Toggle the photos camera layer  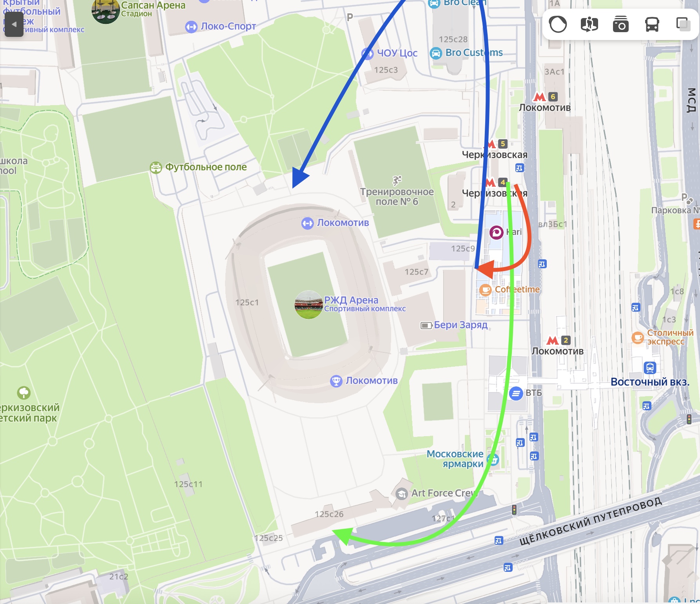tap(620, 25)
